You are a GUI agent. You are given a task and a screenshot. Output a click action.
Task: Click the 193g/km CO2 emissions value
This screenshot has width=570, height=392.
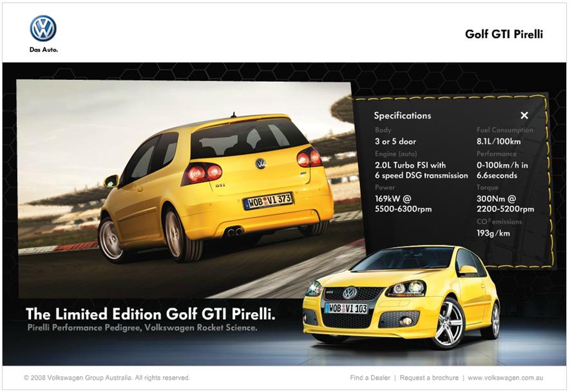point(493,233)
